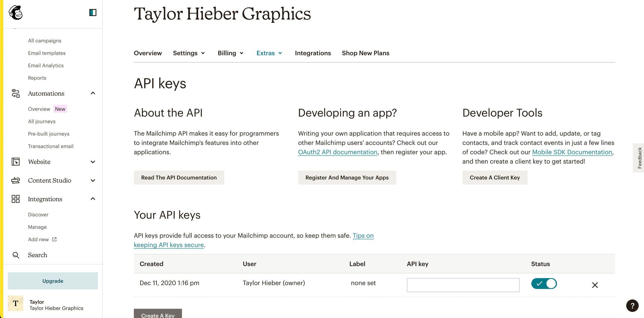Click the Mailchimp Freddie logo
This screenshot has width=644, height=318.
16,13
